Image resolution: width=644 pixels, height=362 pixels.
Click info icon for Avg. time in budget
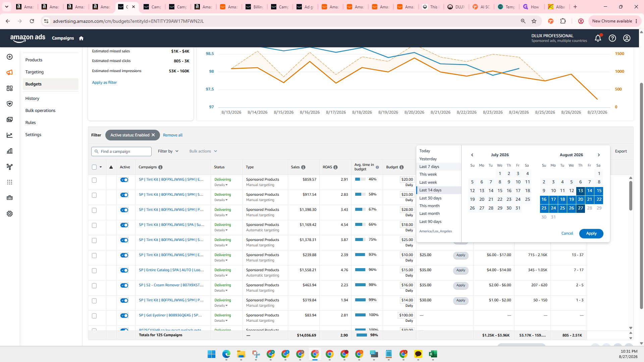point(377,167)
